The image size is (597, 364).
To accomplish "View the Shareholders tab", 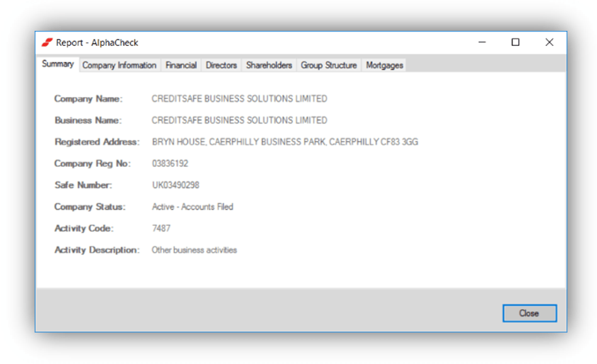I will pos(269,65).
